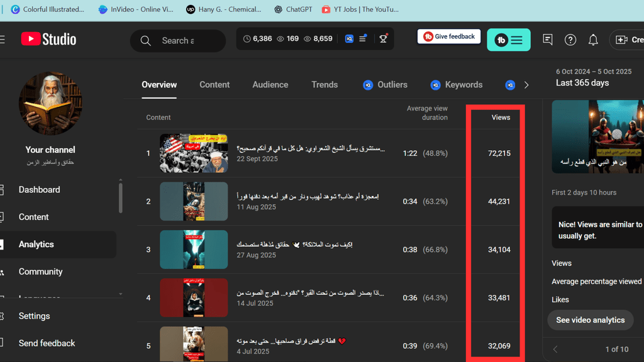The image size is (644, 362).
Task: Expand more tabs with the right chevron
Action: tap(526, 85)
